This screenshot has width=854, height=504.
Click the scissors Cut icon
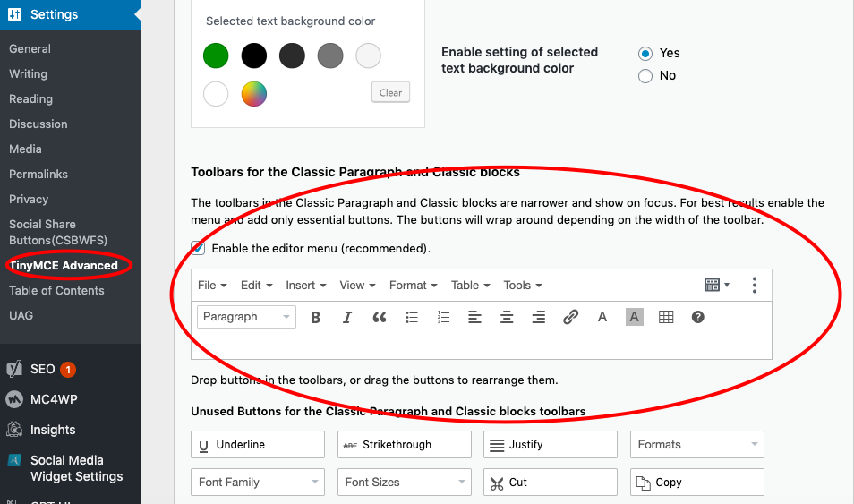tap(497, 483)
